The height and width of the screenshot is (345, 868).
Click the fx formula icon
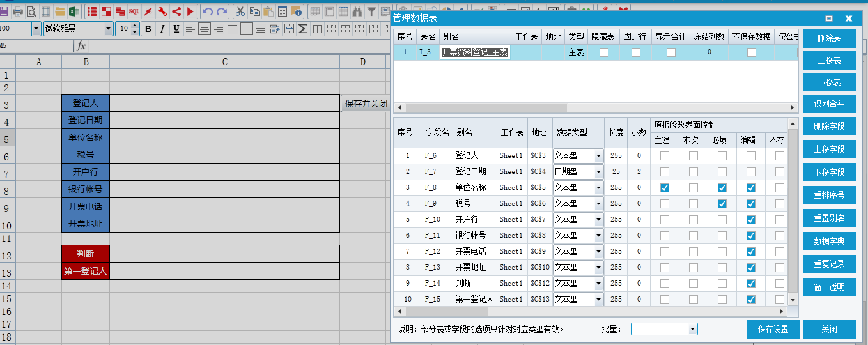tap(81, 46)
